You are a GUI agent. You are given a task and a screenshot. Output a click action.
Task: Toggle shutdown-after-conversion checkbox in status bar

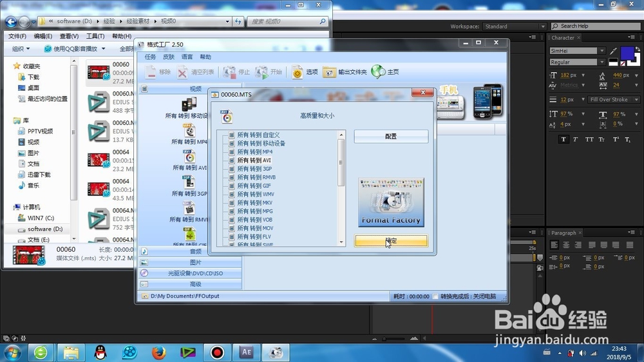coord(435,296)
